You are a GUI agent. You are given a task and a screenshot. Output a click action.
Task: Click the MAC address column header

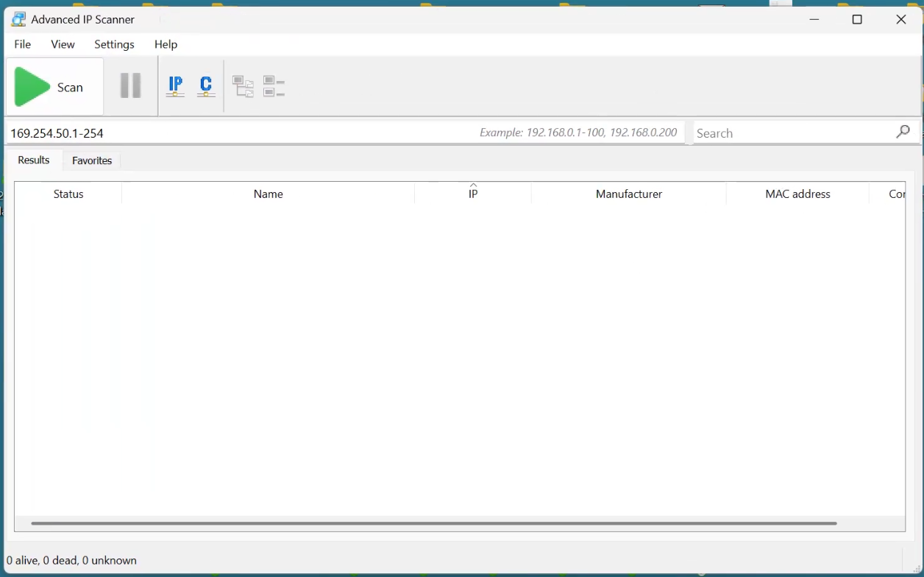[x=797, y=194]
